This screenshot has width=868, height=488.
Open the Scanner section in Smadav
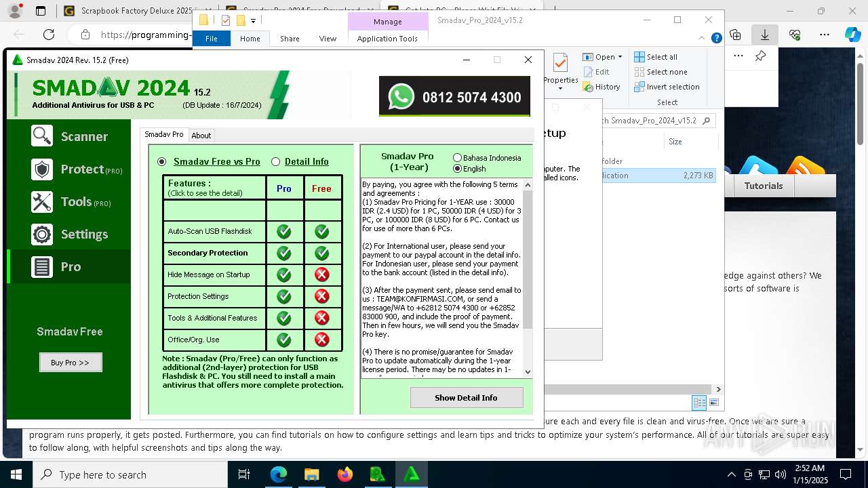(69, 136)
